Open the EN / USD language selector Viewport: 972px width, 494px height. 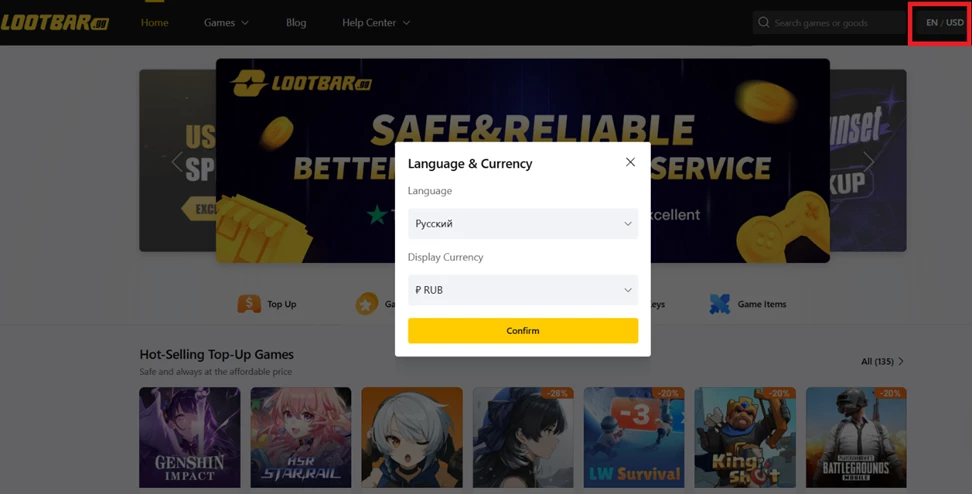(944, 23)
